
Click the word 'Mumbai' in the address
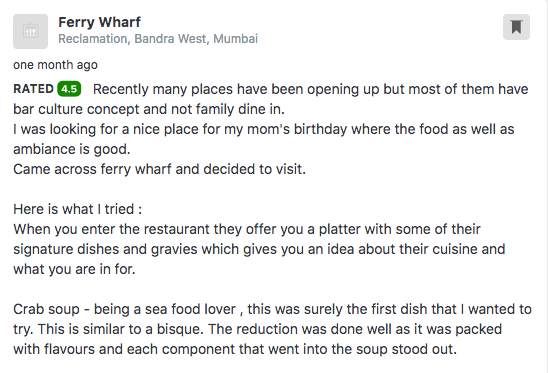[x=236, y=38]
